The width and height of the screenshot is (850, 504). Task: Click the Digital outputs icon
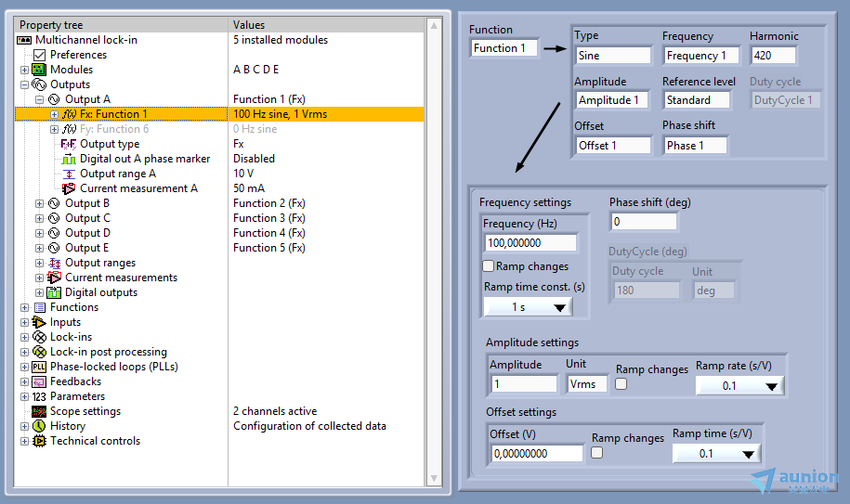54,292
